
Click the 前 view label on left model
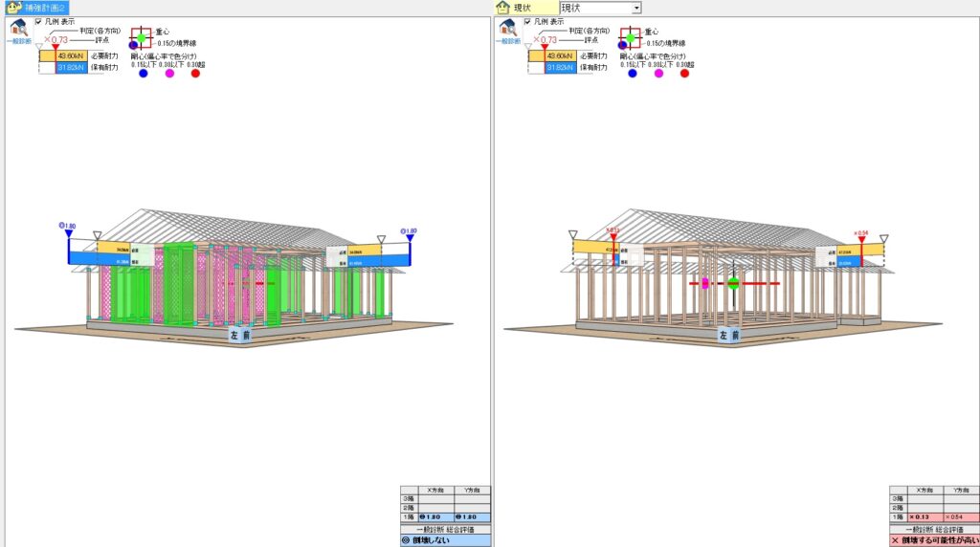coord(246,336)
